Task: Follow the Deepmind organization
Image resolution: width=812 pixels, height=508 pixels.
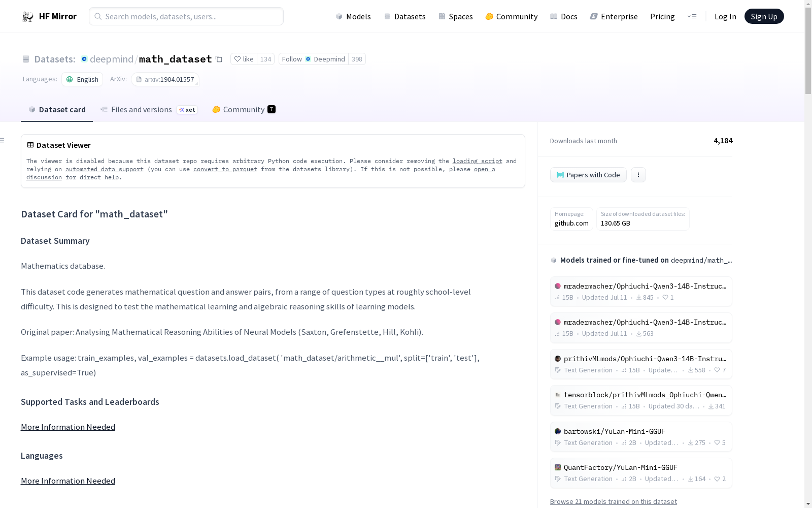Action: pos(314,59)
